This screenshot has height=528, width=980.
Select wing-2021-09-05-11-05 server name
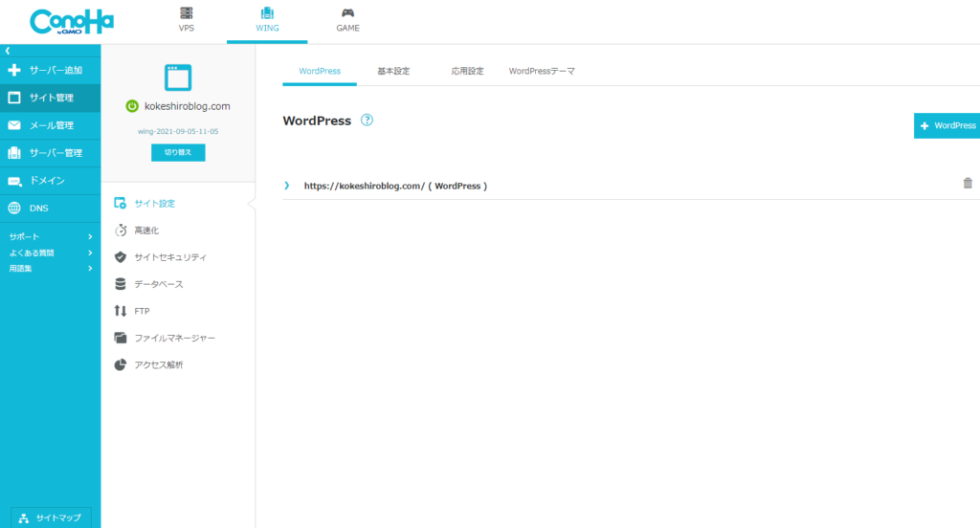(178, 131)
